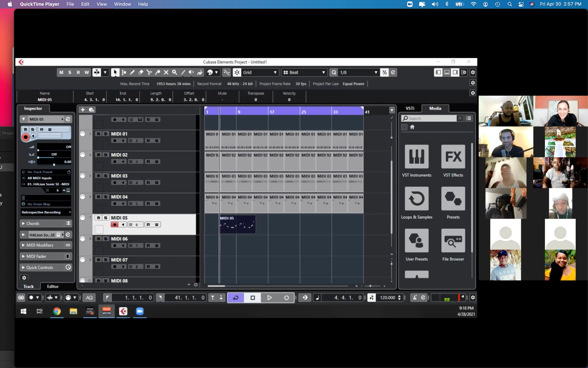Image resolution: width=588 pixels, height=368 pixels.
Task: Switch to the Editor tab in Inspector
Action: click(53, 286)
